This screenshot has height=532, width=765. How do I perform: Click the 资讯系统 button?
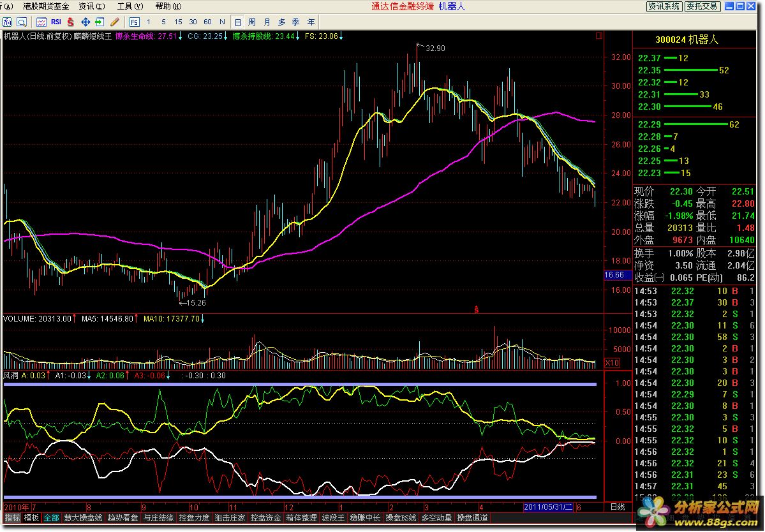(x=664, y=6)
